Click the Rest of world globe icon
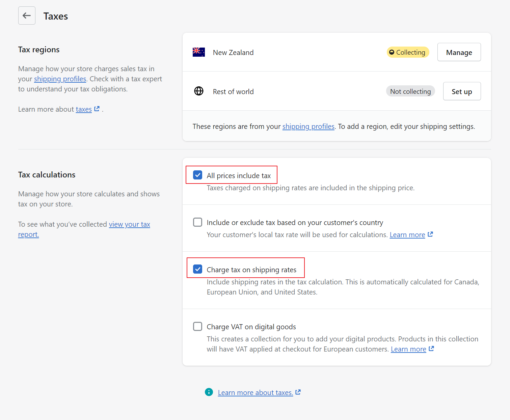 click(x=199, y=91)
